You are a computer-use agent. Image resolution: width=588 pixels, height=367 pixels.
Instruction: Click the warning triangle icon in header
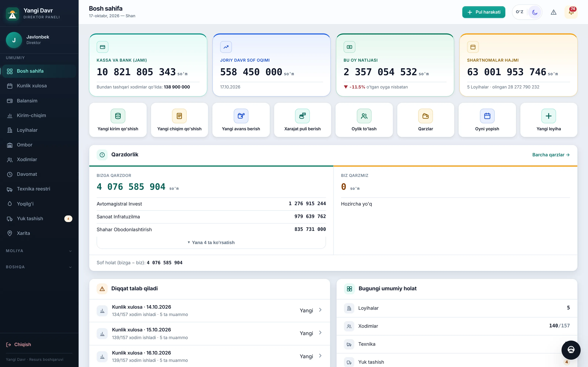tap(553, 12)
